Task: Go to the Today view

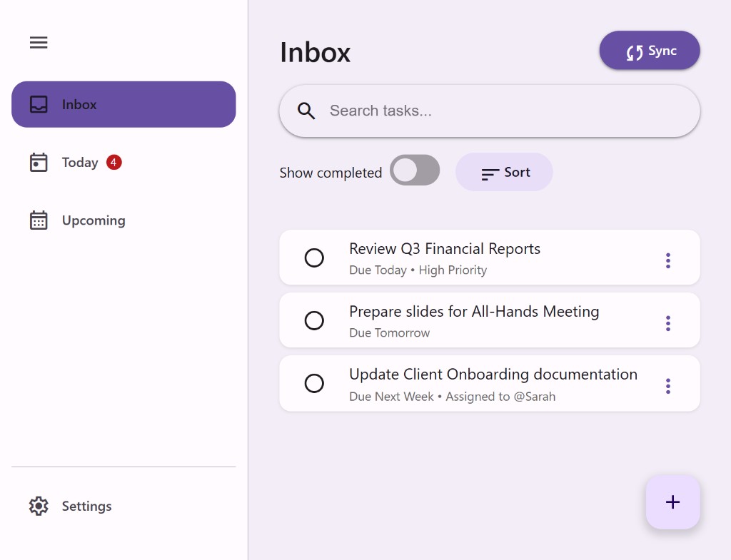Action: coord(123,163)
